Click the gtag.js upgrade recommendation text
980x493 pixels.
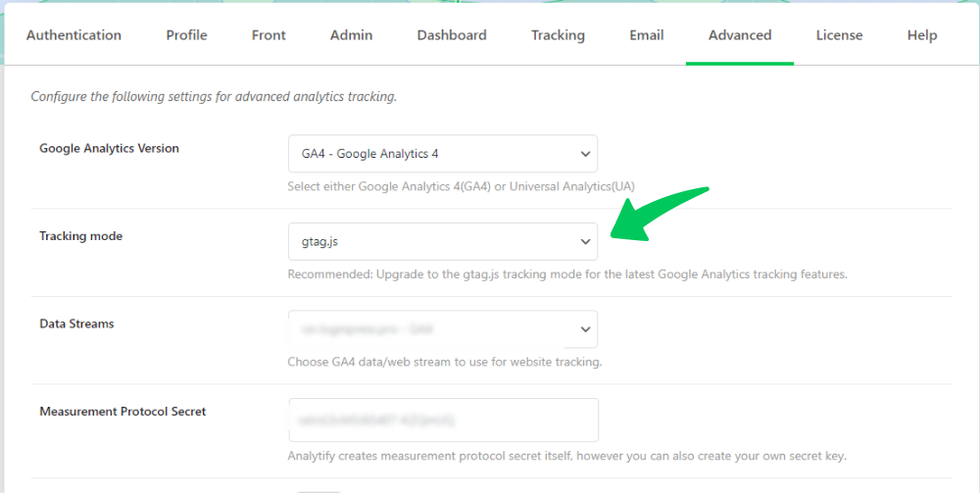click(x=567, y=274)
